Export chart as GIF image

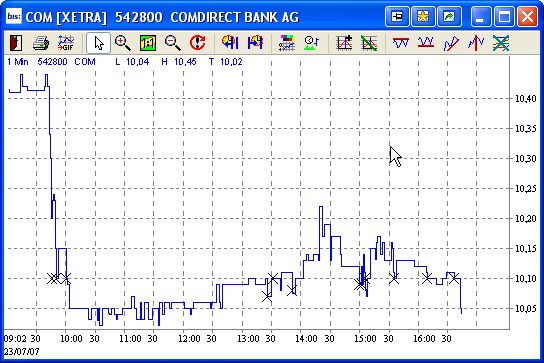[x=66, y=43]
